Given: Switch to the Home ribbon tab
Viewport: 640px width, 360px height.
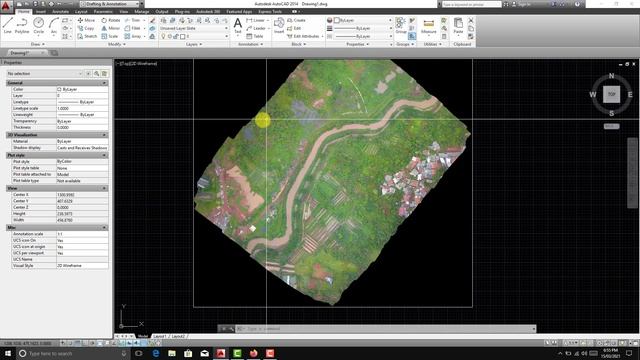Looking at the screenshot, I should point(23,11).
